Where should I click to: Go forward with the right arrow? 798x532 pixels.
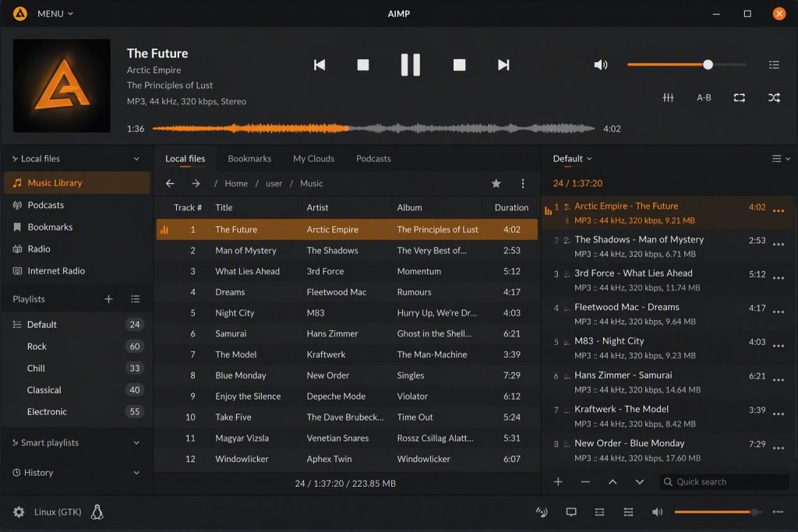click(196, 184)
